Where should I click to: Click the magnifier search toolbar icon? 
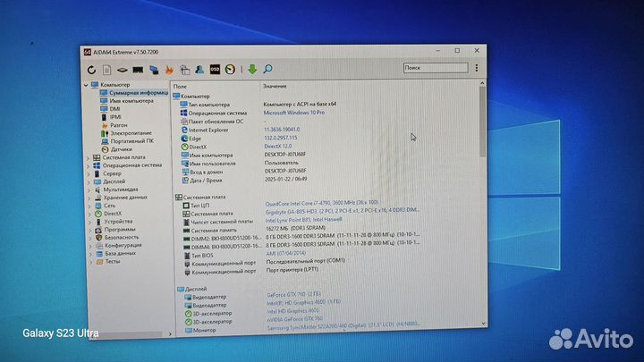pos(267,69)
